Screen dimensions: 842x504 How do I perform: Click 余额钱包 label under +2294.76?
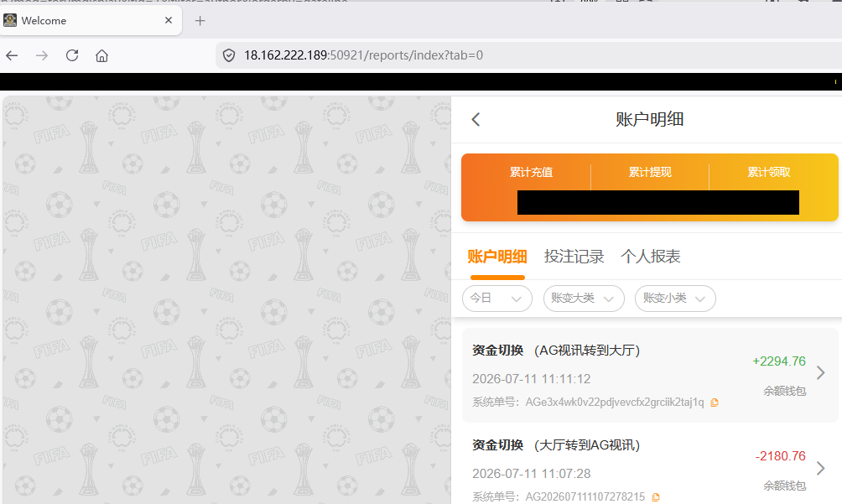click(784, 392)
